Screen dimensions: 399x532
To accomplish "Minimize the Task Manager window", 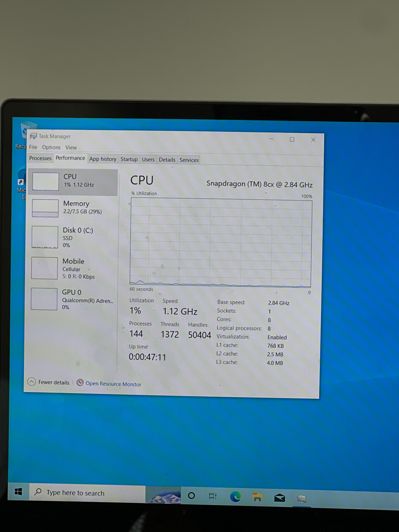I will point(271,139).
